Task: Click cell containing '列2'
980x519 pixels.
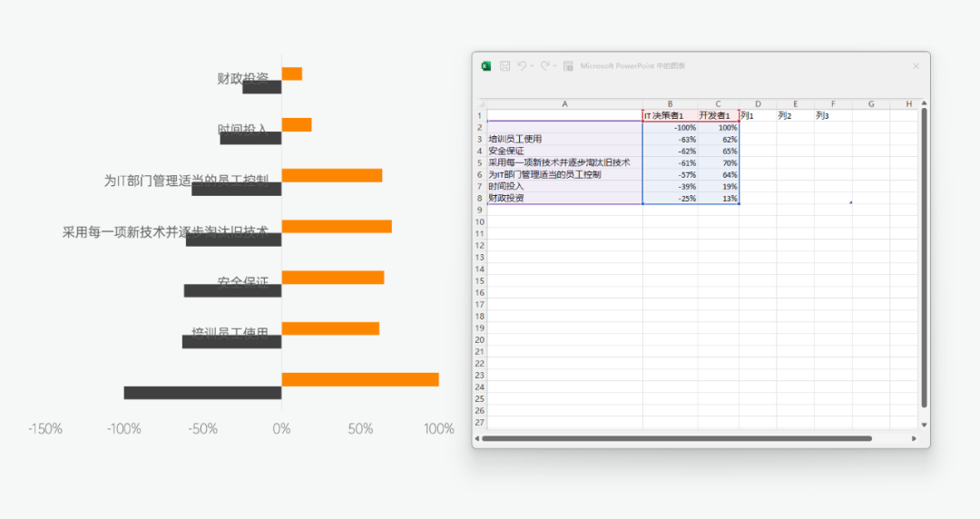Action: click(796, 115)
